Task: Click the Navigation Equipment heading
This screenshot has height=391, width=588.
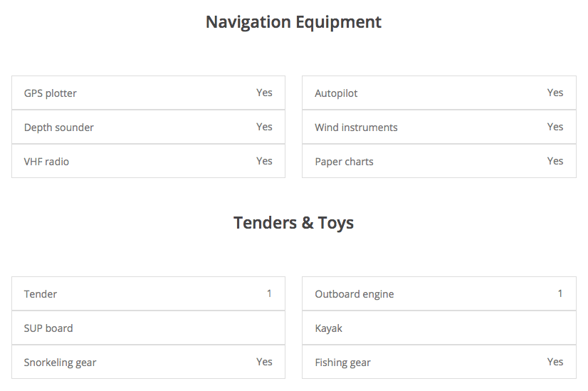Action: tap(293, 22)
